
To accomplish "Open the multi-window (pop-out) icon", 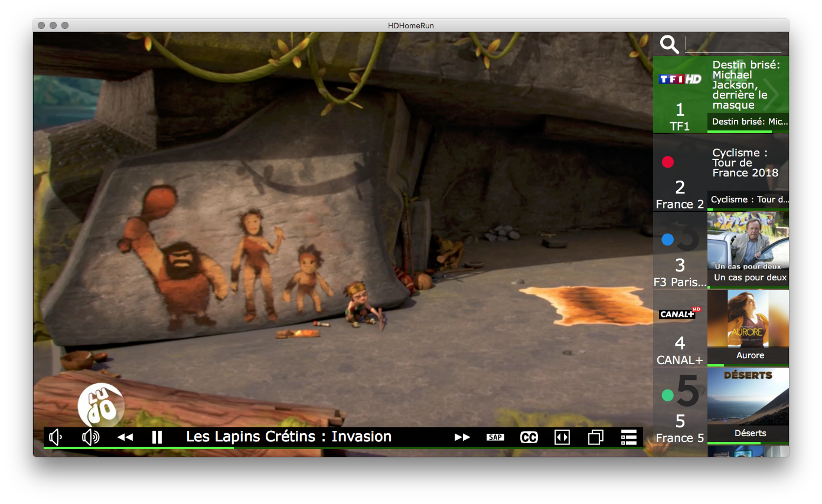I will pos(596,437).
